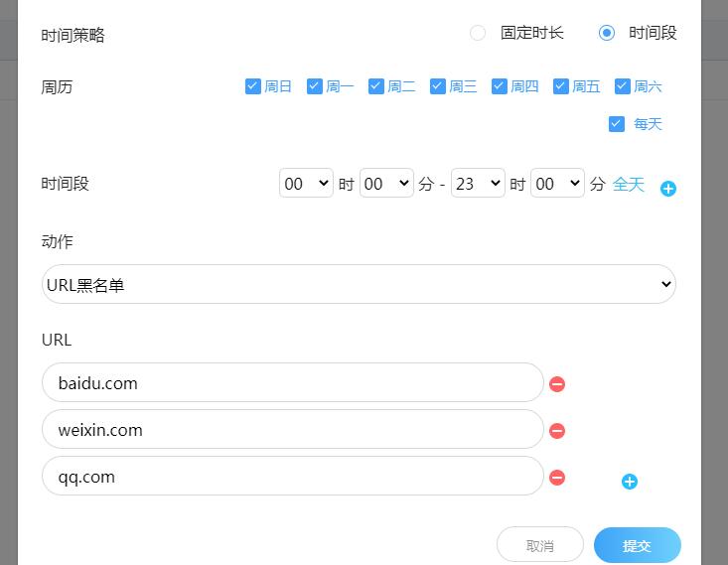Toggle the 每天 checkbox
Image resolution: width=728 pixels, height=565 pixels.
[x=617, y=124]
